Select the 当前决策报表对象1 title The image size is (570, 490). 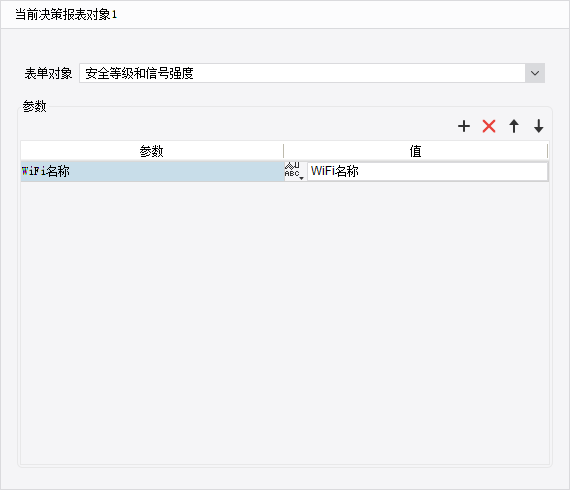pyautogui.click(x=66, y=15)
